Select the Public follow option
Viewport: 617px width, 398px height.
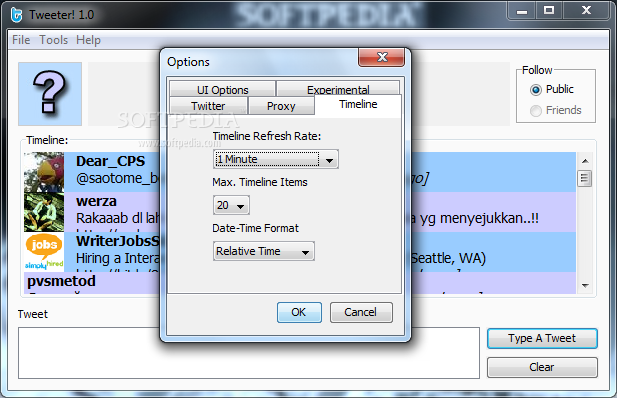click(x=552, y=89)
